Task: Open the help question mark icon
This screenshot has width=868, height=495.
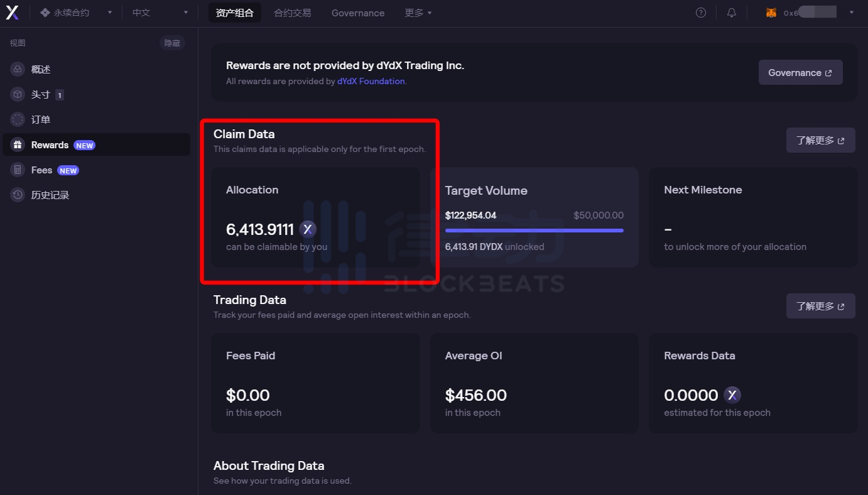Action: [701, 13]
